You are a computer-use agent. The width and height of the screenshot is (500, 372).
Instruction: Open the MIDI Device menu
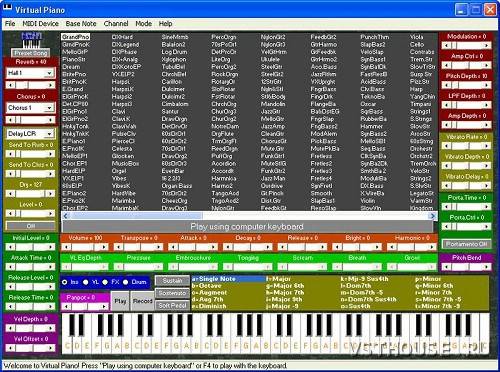(40, 24)
